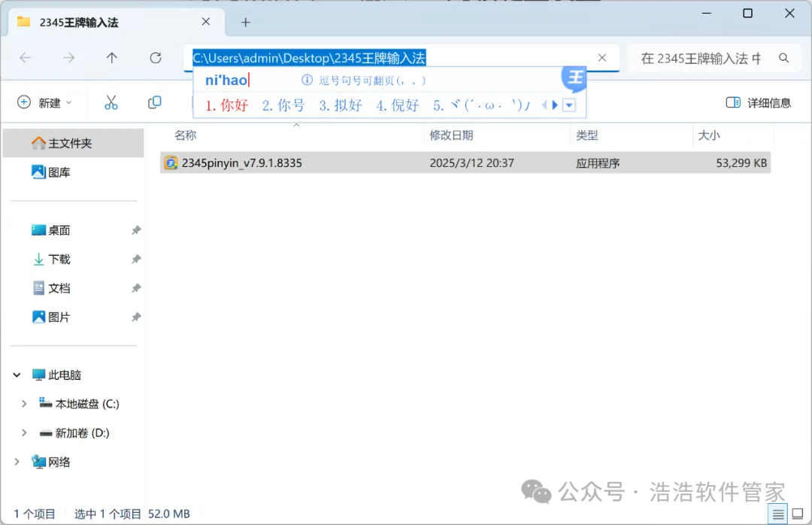The height and width of the screenshot is (525, 812).
Task: Unpin 文档 using its pin icon
Action: (x=135, y=288)
